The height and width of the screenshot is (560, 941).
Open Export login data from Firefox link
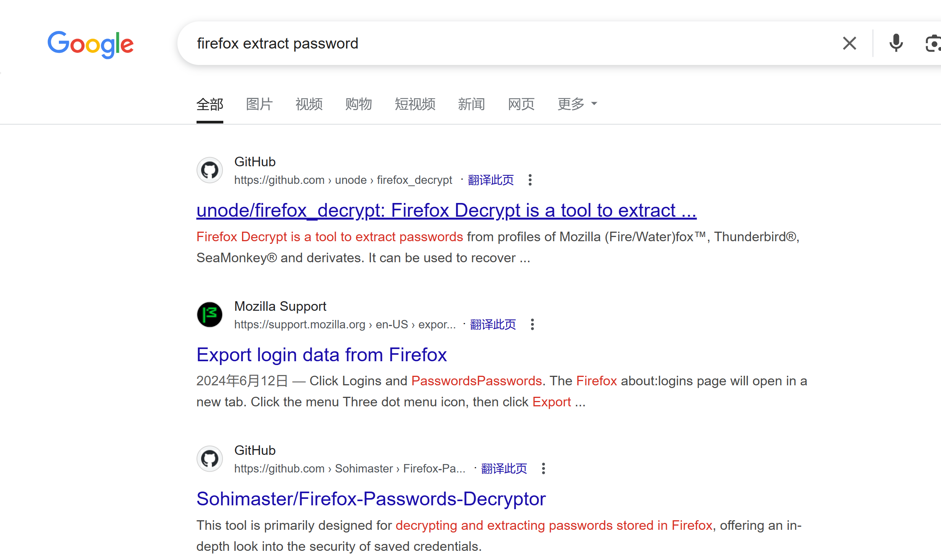322,355
